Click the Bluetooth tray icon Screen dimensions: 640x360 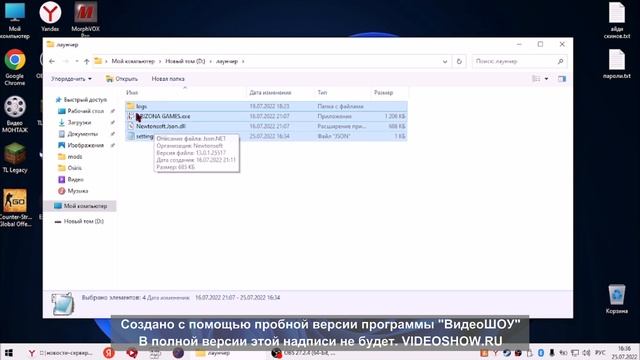(541, 353)
